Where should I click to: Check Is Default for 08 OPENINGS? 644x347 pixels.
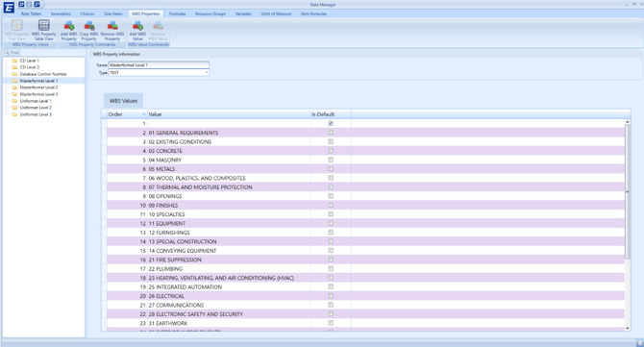tap(331, 196)
